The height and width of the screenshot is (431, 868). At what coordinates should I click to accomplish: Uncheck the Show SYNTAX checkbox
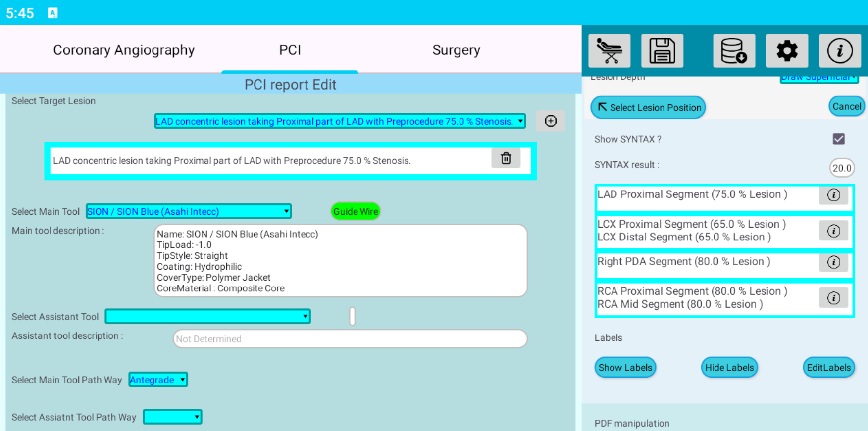click(x=838, y=139)
